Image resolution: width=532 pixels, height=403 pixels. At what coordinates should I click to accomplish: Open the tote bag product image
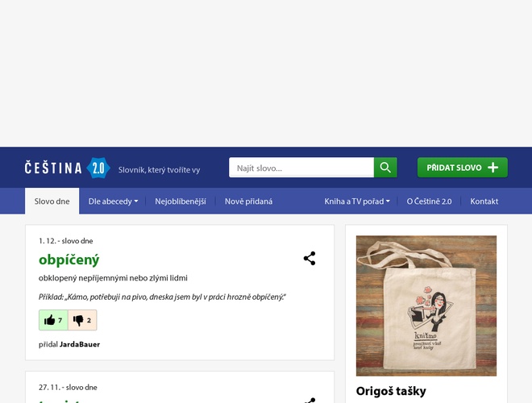(426, 305)
